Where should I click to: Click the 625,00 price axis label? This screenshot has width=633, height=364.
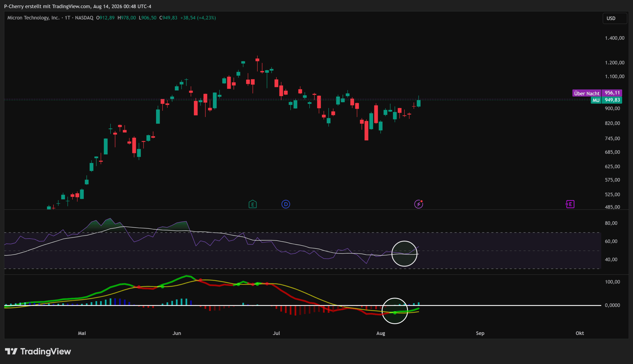[612, 166]
